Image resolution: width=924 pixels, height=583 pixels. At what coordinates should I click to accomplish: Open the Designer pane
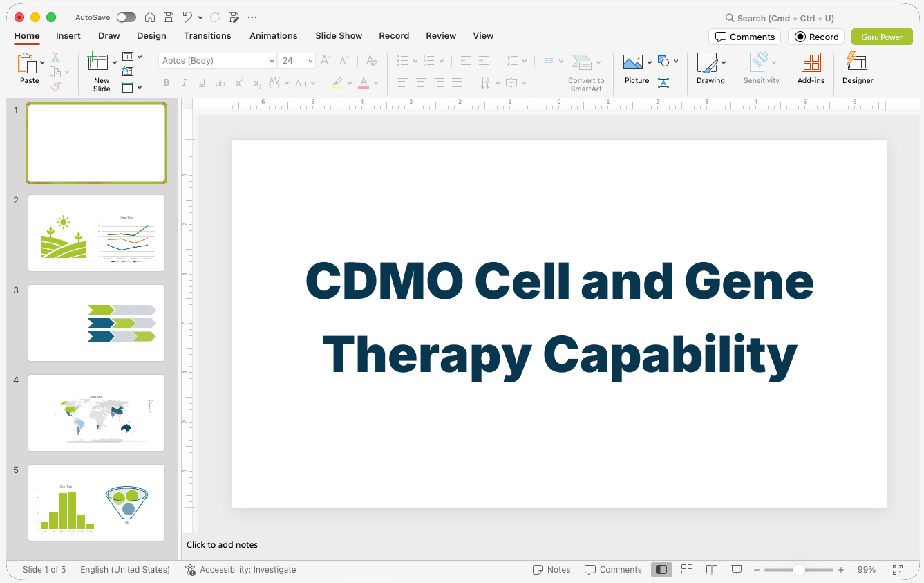coord(858,68)
